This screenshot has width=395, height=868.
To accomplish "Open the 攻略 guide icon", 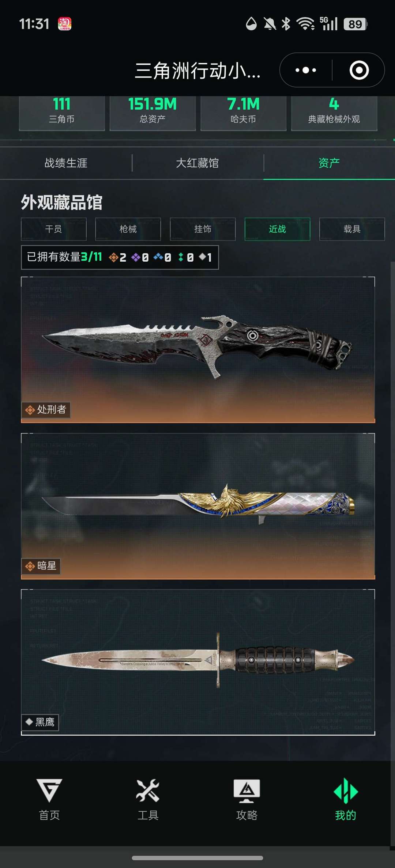I will click(247, 799).
